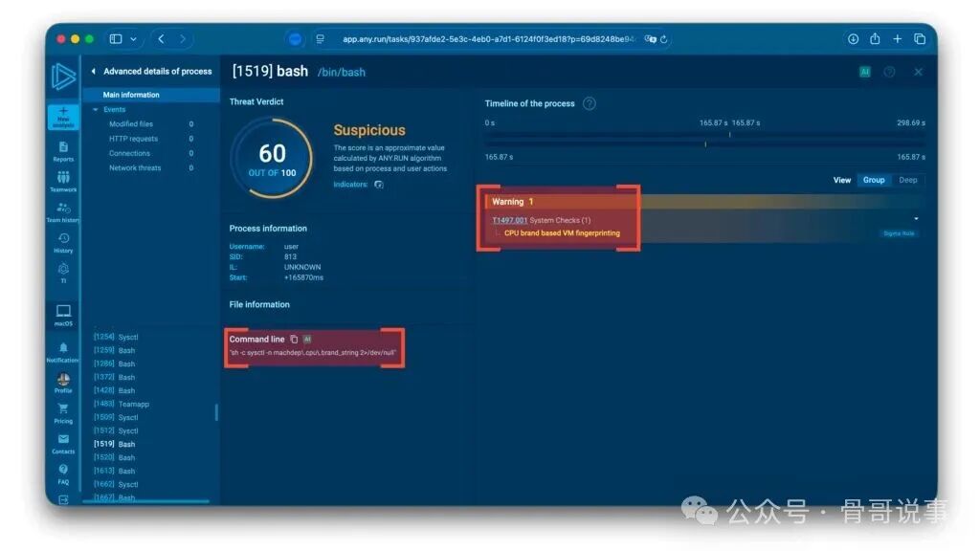Select process [1372] Bash

115,377
